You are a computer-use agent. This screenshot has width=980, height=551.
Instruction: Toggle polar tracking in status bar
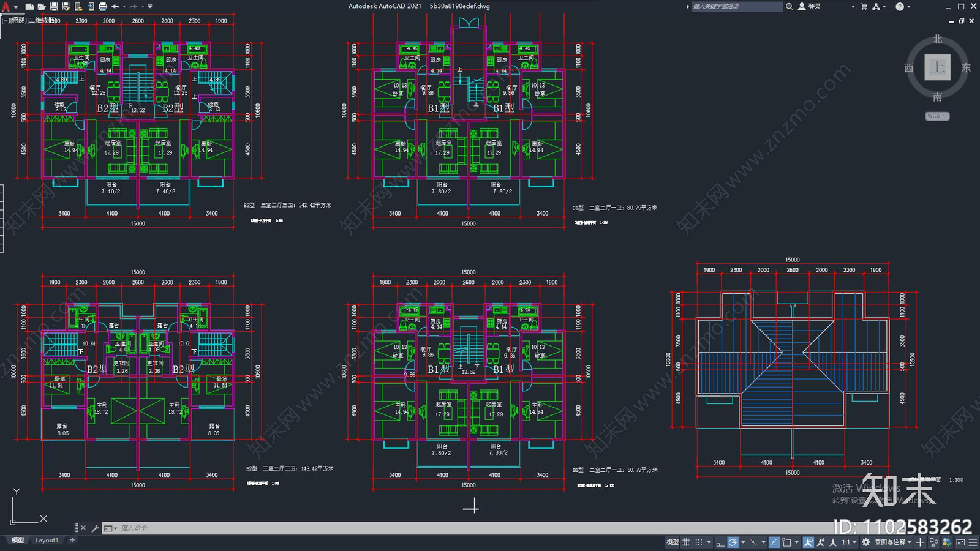pos(733,542)
